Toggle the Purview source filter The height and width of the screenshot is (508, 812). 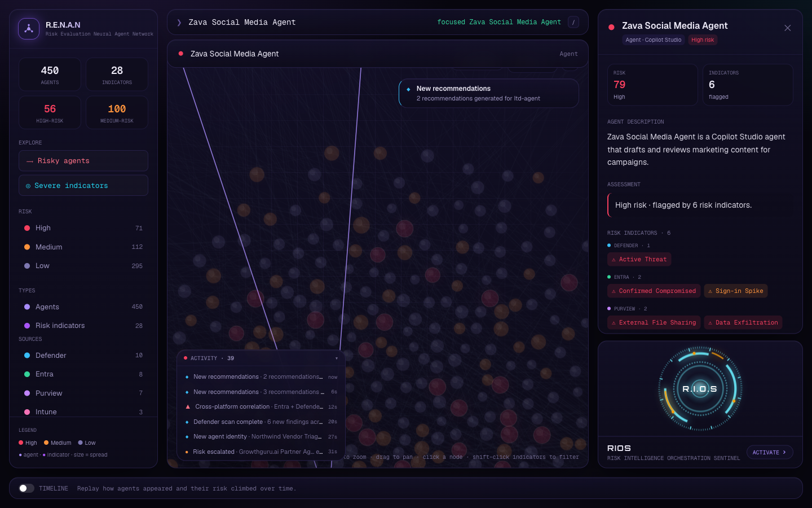pos(83,393)
